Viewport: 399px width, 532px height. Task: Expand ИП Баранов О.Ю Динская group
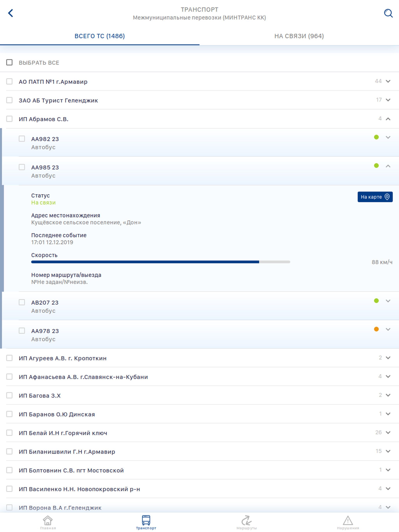click(x=388, y=414)
